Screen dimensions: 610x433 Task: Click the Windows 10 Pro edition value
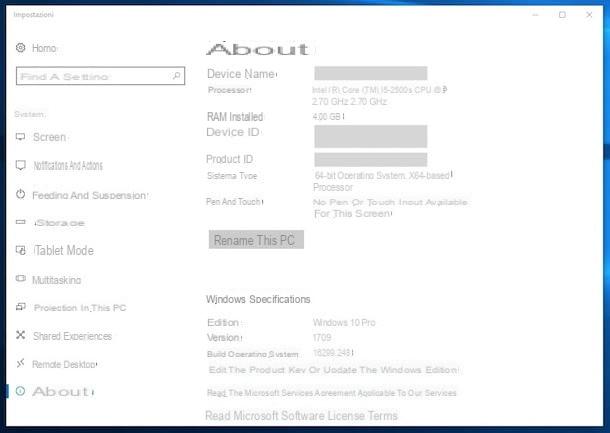point(344,323)
